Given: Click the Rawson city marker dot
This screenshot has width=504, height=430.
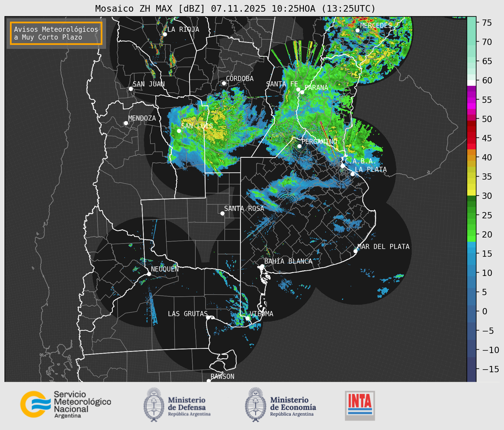Looking at the screenshot, I should tap(209, 381).
